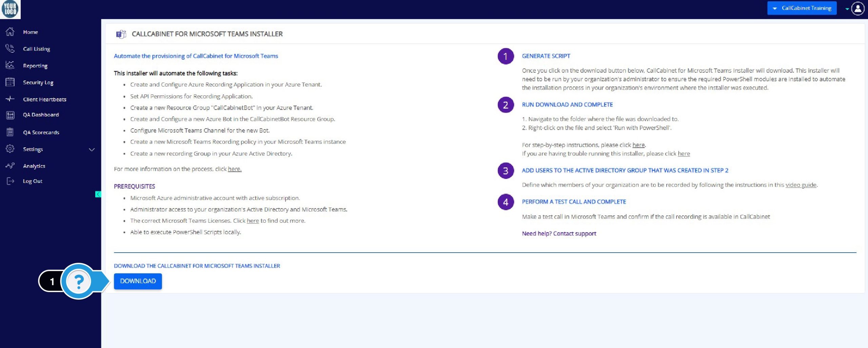Click 'here' link for installer trouble

(x=684, y=153)
